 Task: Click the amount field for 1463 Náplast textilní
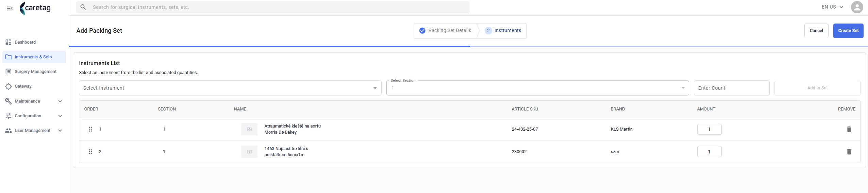coord(709,152)
